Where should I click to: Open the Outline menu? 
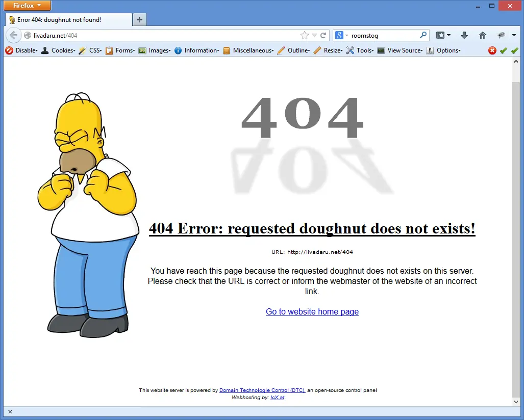tap(294, 50)
